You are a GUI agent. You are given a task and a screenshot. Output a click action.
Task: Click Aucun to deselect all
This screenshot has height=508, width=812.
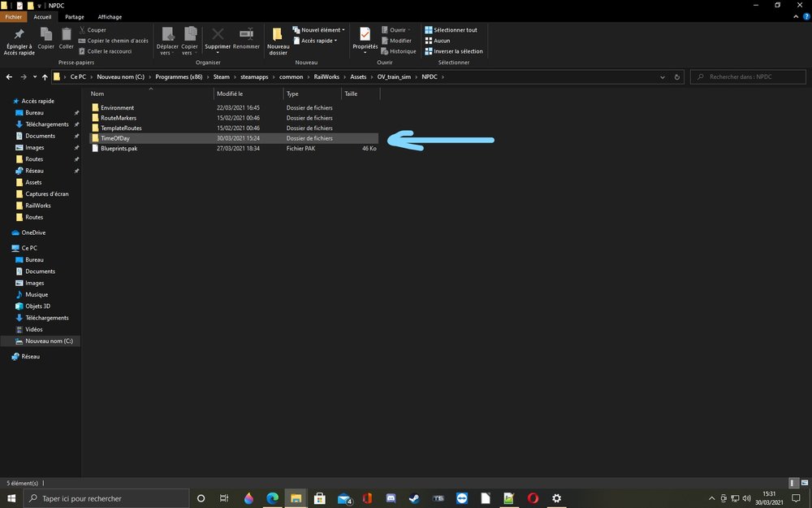[x=438, y=41]
